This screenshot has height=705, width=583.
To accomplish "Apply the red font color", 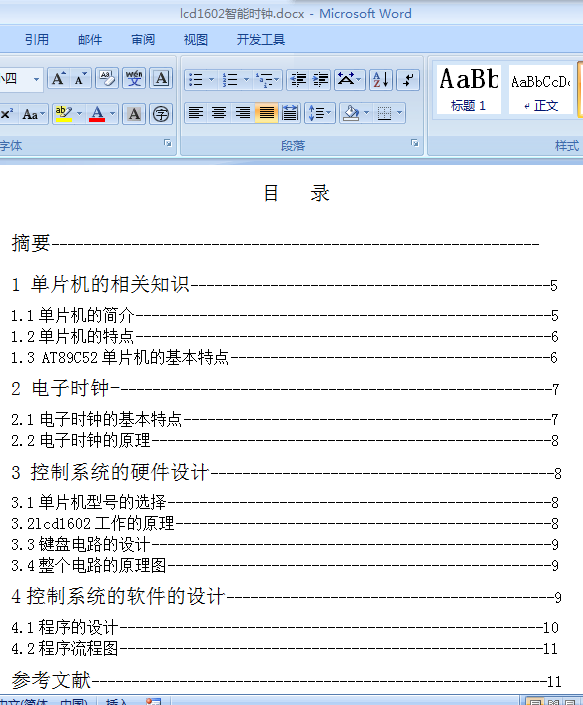I will point(97,114).
